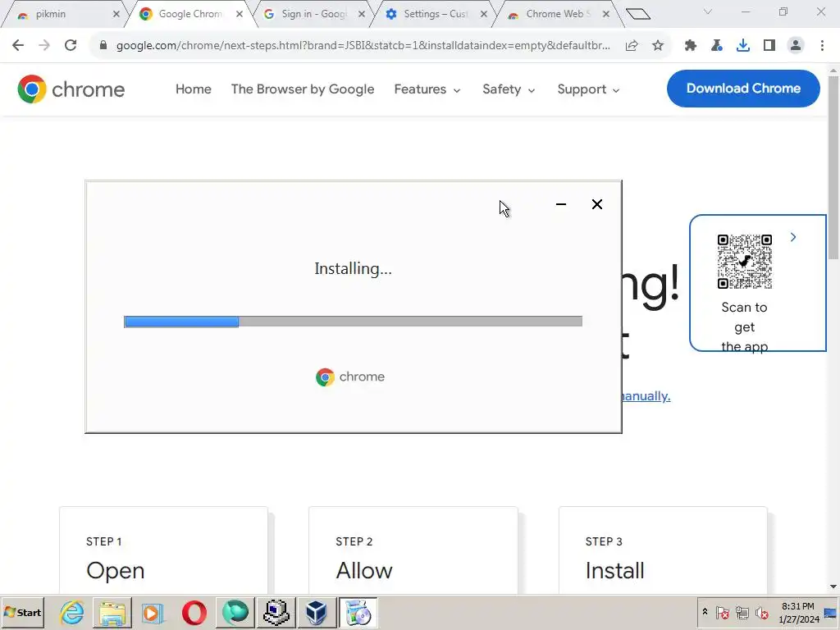
Task: Switch to the Sign in - Google tab
Action: coord(313,14)
